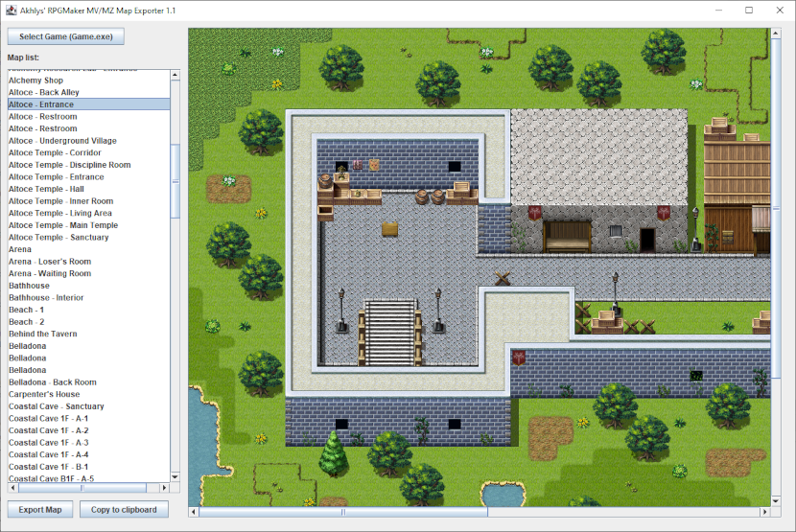Select Arena - Waiting Room map
796x532 pixels.
tap(89, 273)
